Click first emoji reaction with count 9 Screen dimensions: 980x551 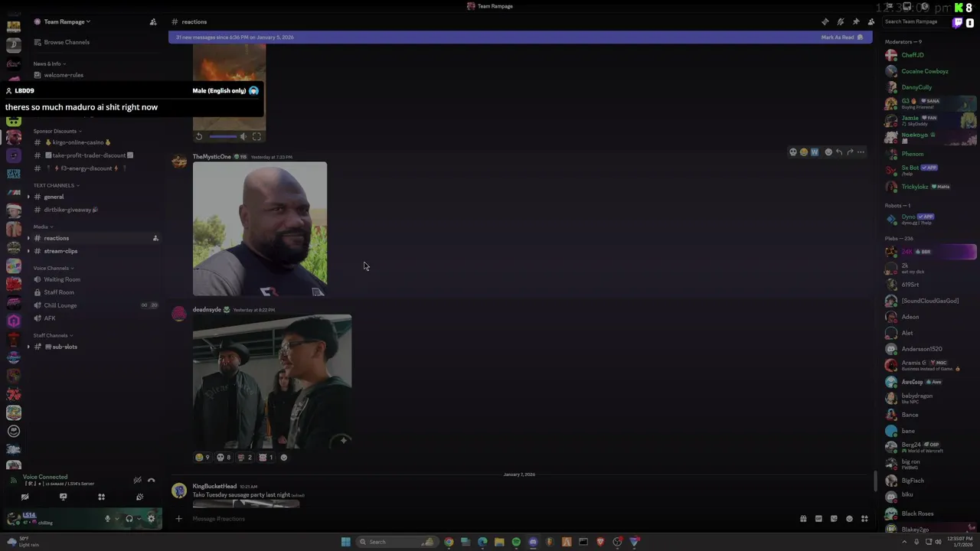coord(202,458)
